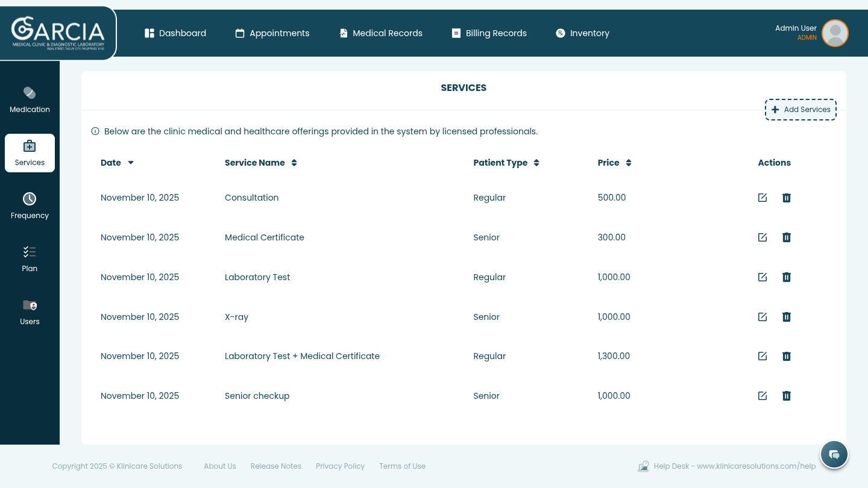Viewport: 868px width, 488px height.
Task: Click trash icon for Senior checkup
Action: (x=786, y=396)
